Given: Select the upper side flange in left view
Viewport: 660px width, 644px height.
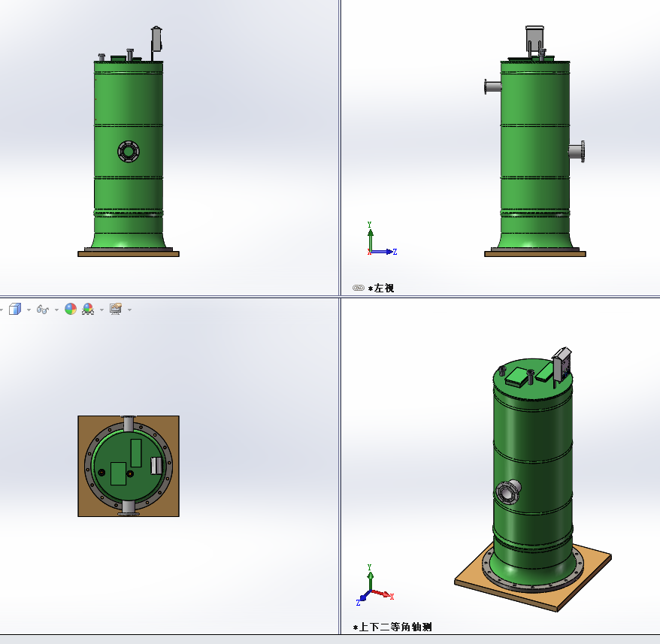Looking at the screenshot, I should point(492,86).
